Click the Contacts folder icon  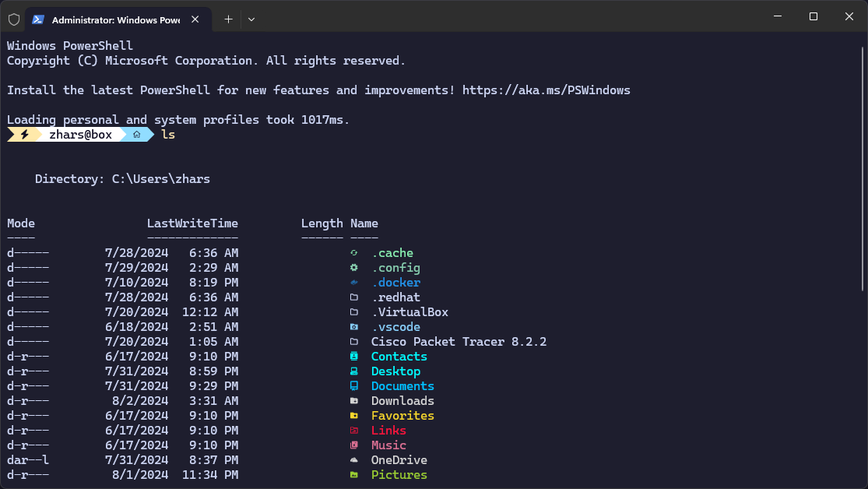point(354,357)
